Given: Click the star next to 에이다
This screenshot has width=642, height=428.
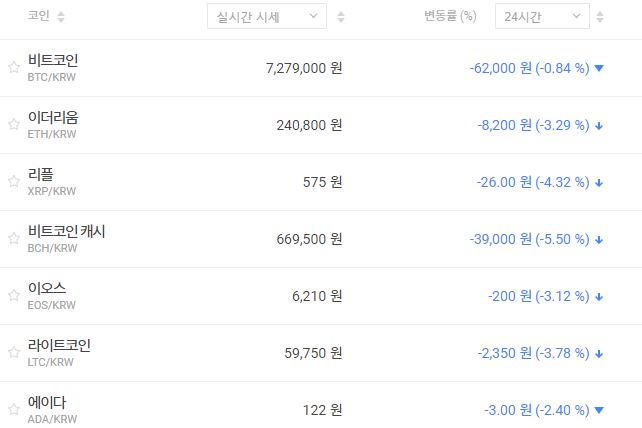Looking at the screenshot, I should (14, 410).
